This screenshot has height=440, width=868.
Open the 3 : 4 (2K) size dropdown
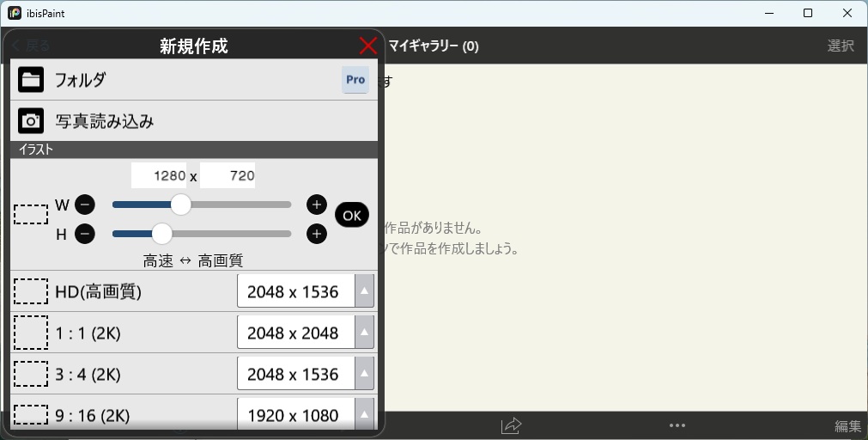tap(364, 374)
